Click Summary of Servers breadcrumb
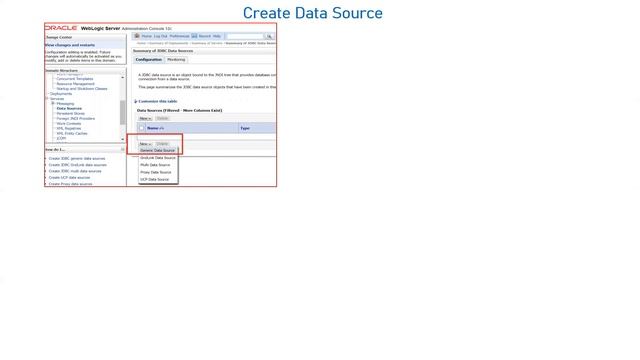Viewport: 640px width, 360px height. [x=207, y=43]
